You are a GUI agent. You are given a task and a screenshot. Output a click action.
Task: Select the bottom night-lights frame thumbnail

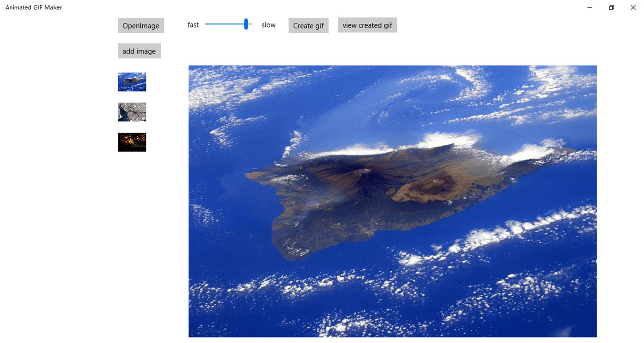132,142
